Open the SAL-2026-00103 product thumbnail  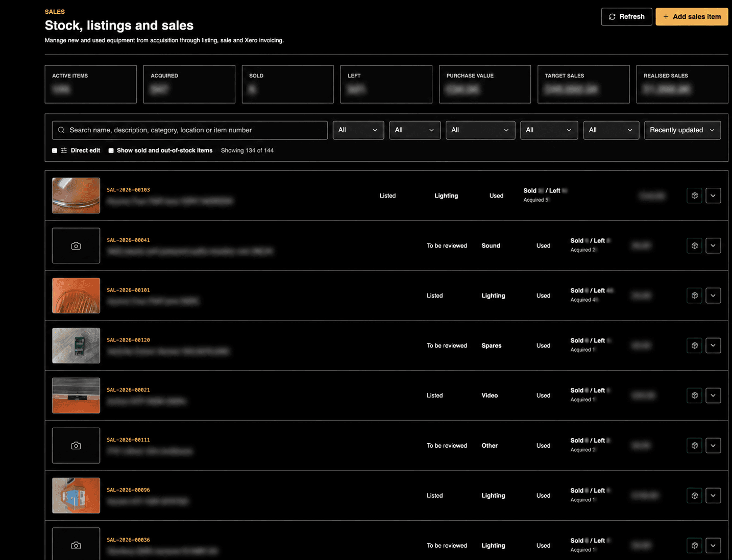[76, 196]
